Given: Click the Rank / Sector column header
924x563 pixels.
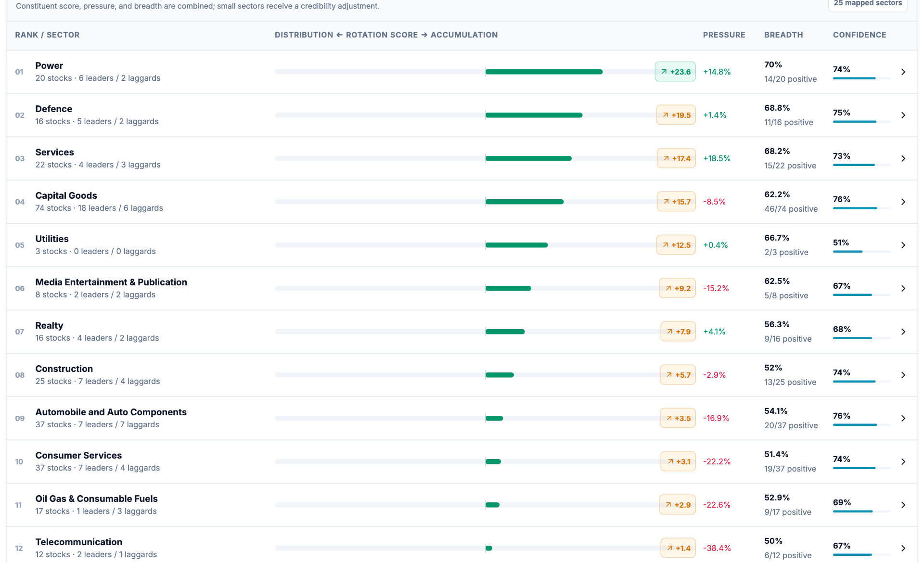Looking at the screenshot, I should coord(47,35).
